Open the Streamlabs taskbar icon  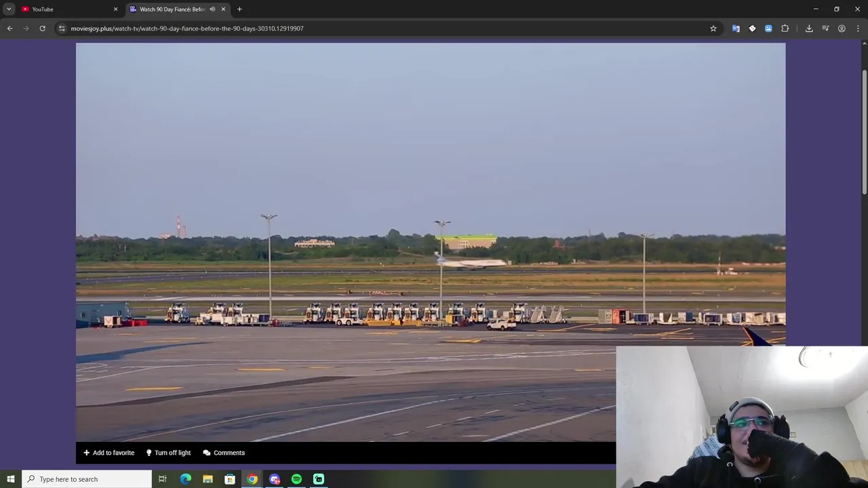click(319, 479)
